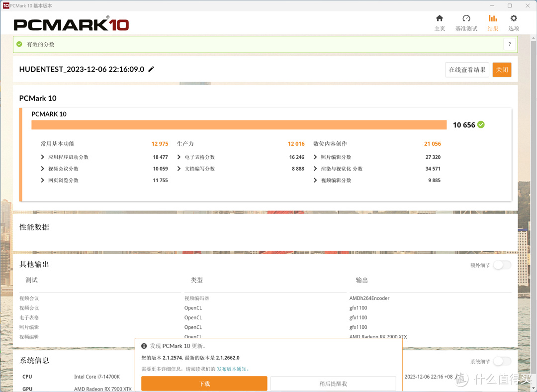Click the info icon in update notification
The width and height of the screenshot is (537, 392).
tap(144, 346)
